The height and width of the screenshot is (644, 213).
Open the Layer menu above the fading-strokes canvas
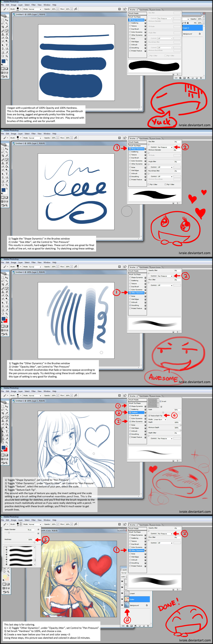(x=20, y=262)
